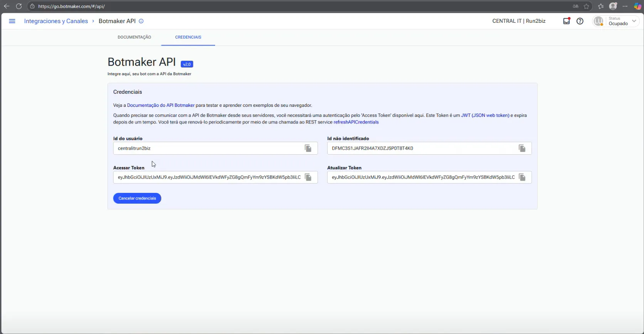The image size is (644, 334).
Task: Click the CENTRAL IT | Run2biz account name
Action: click(519, 21)
